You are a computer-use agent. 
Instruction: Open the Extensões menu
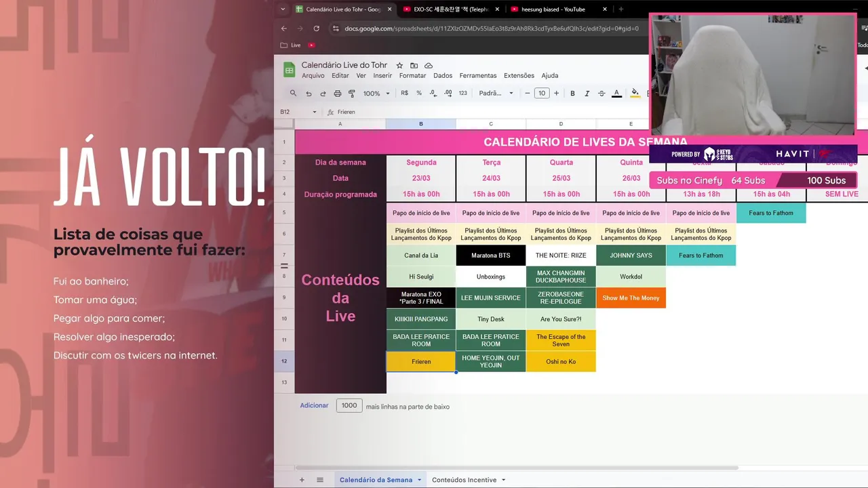tap(519, 76)
